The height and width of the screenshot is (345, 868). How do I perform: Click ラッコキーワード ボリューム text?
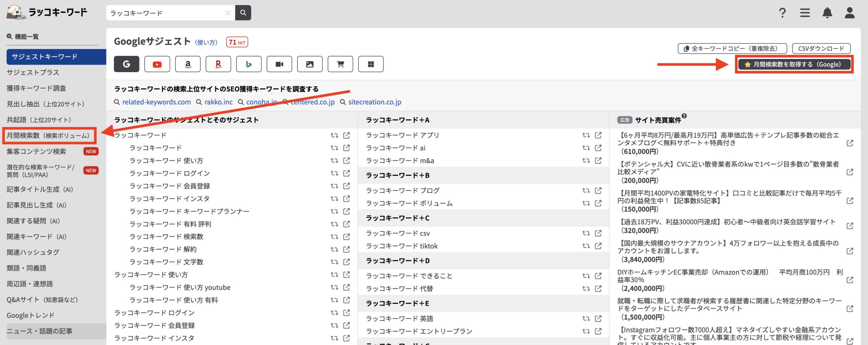point(409,203)
